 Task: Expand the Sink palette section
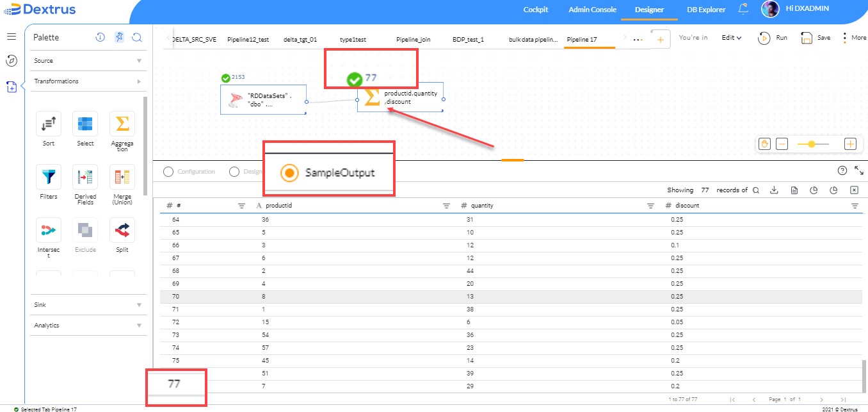click(x=88, y=305)
